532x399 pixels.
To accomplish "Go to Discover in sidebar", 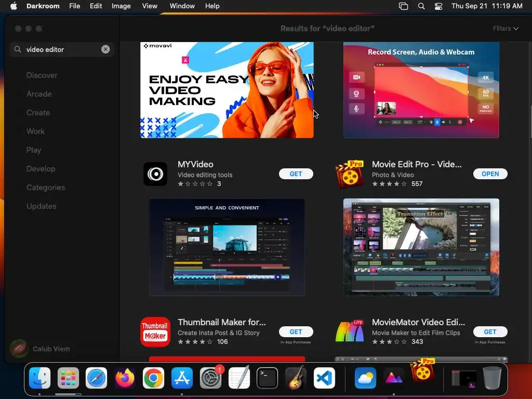I will pyautogui.click(x=42, y=75).
